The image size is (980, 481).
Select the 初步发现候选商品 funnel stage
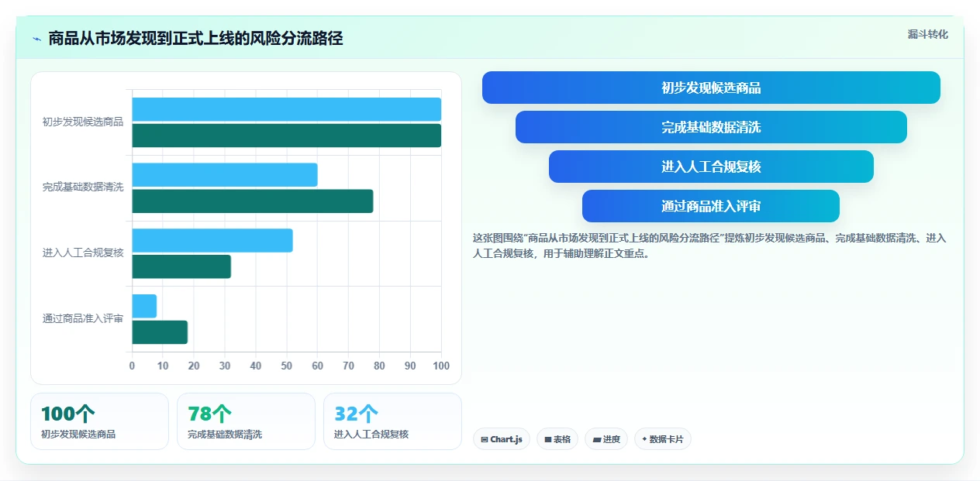(711, 88)
